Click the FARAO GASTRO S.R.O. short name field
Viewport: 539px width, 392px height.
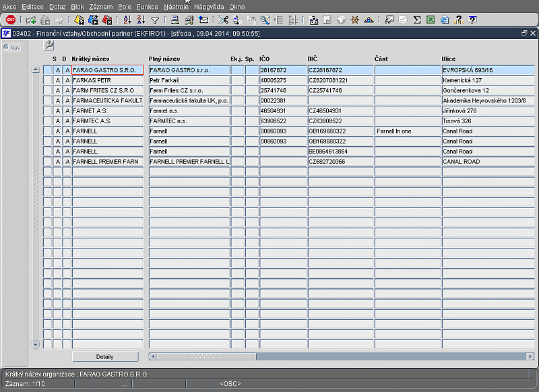108,70
